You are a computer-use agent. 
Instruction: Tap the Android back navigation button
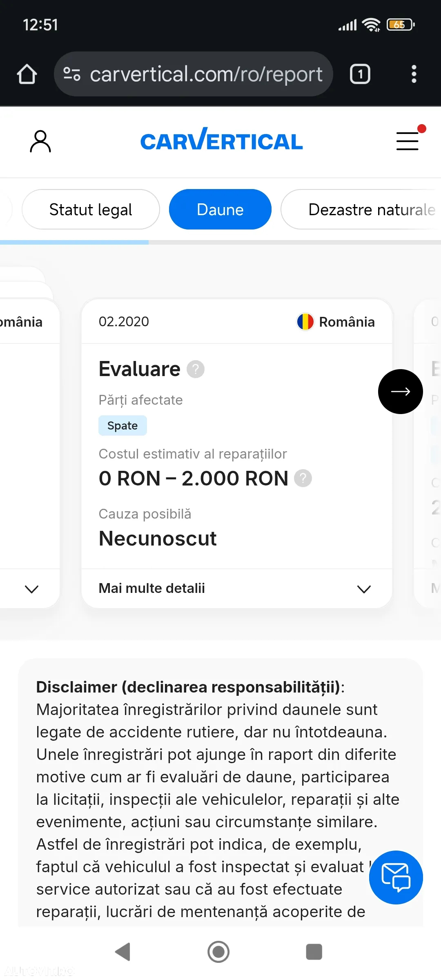(x=123, y=952)
